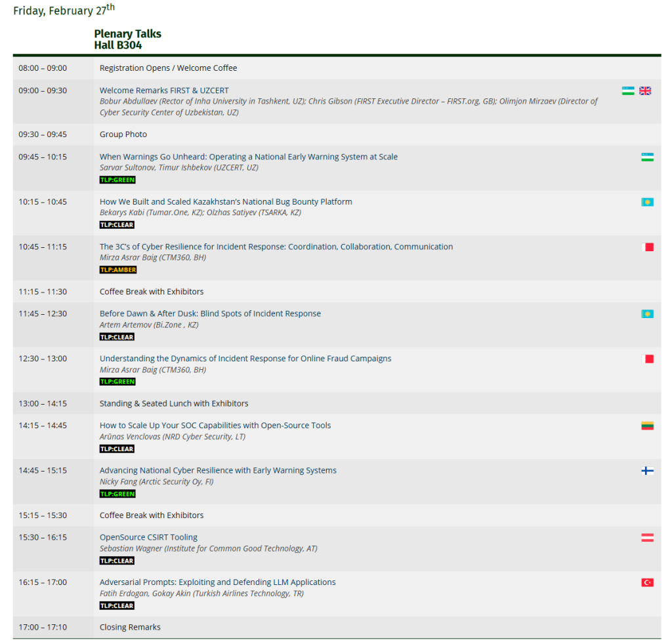Click TLP:GREEN badge under Early Warning Systems talk
This screenshot has height=644, width=672.
click(117, 494)
